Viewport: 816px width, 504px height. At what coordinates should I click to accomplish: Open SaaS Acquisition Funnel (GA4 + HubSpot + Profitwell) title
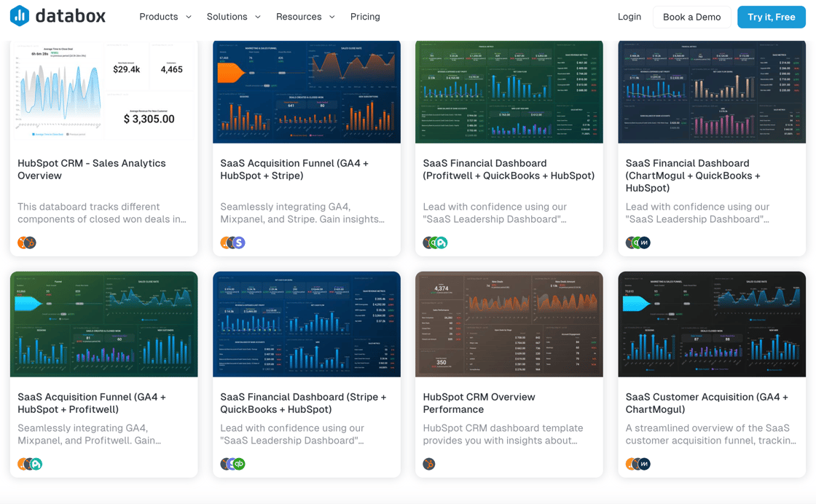(x=92, y=403)
